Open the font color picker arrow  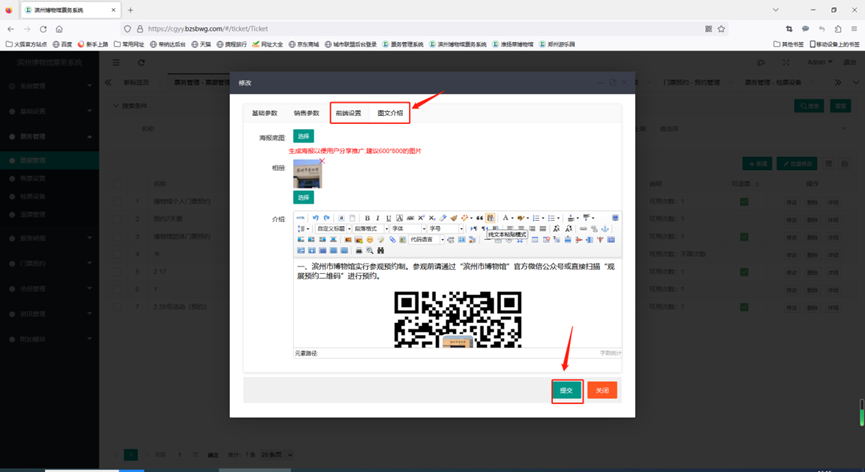coord(512,218)
